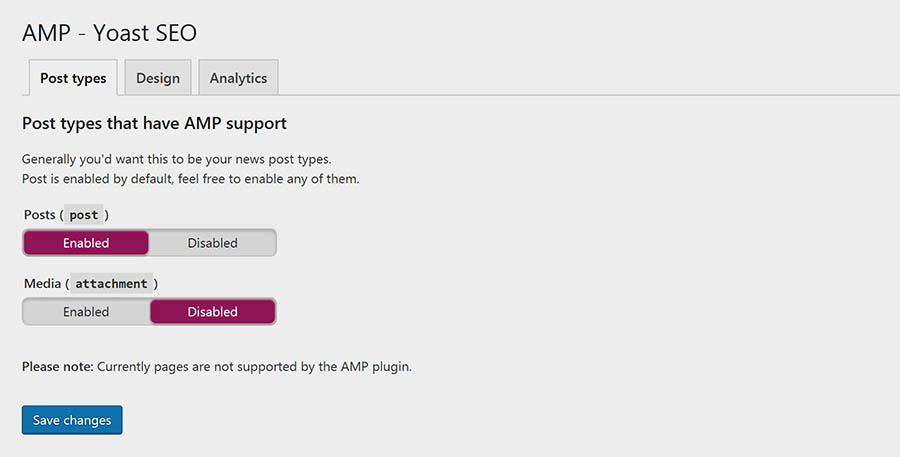
Task: Click the 'AMP - Yoast SEO' page title
Action: (x=109, y=33)
